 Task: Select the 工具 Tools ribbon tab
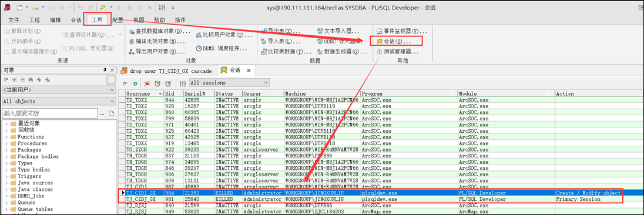pyautogui.click(x=98, y=20)
